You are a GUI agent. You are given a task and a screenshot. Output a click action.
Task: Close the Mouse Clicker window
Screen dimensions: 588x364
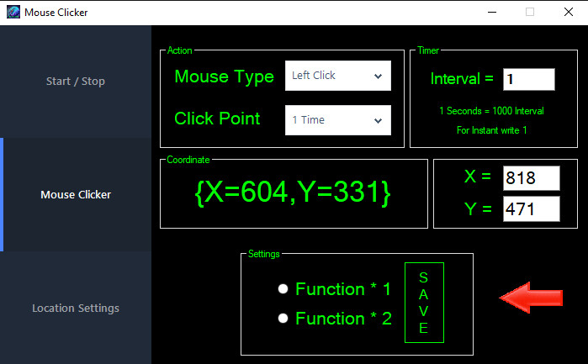pos(568,13)
